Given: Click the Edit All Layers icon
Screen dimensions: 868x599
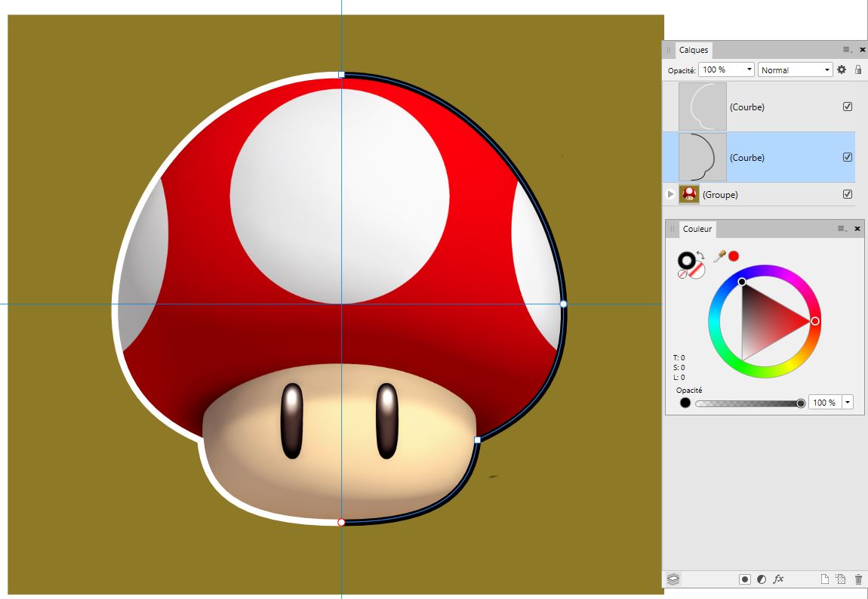Looking at the screenshot, I should pyautogui.click(x=673, y=579).
